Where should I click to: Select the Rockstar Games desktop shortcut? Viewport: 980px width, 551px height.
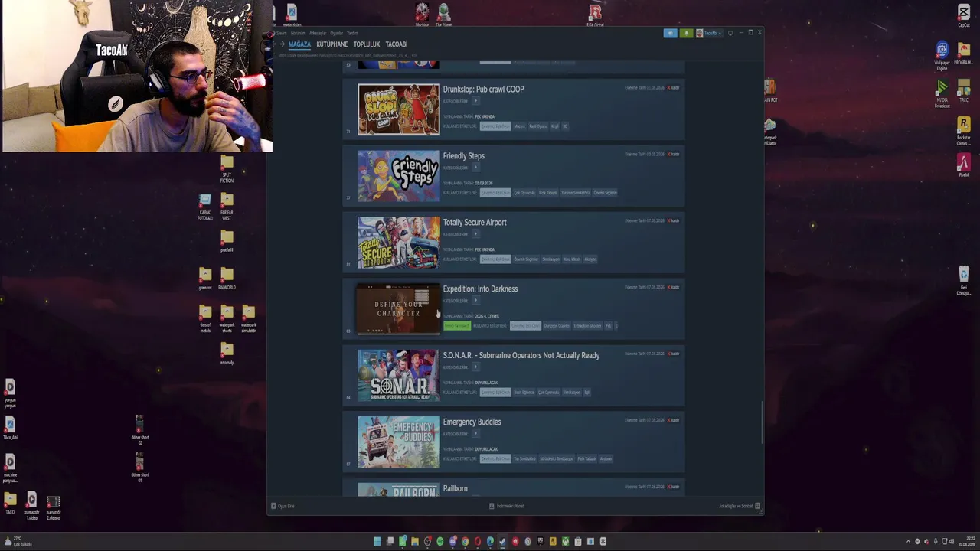pos(964,130)
